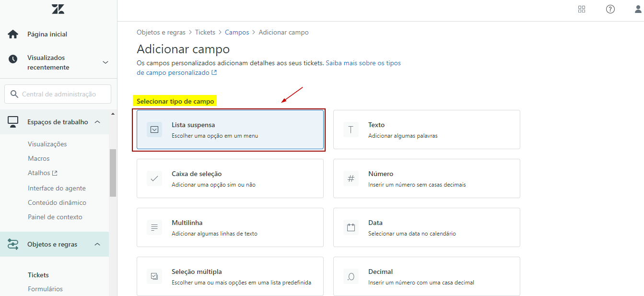
Task: Open Macros in the sidebar
Action: [x=39, y=158]
